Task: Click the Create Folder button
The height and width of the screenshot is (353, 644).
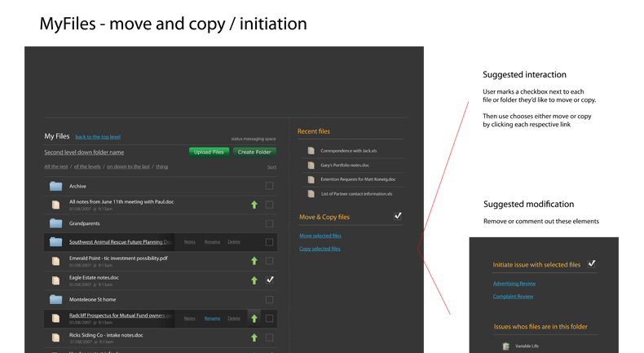Action: tap(254, 152)
